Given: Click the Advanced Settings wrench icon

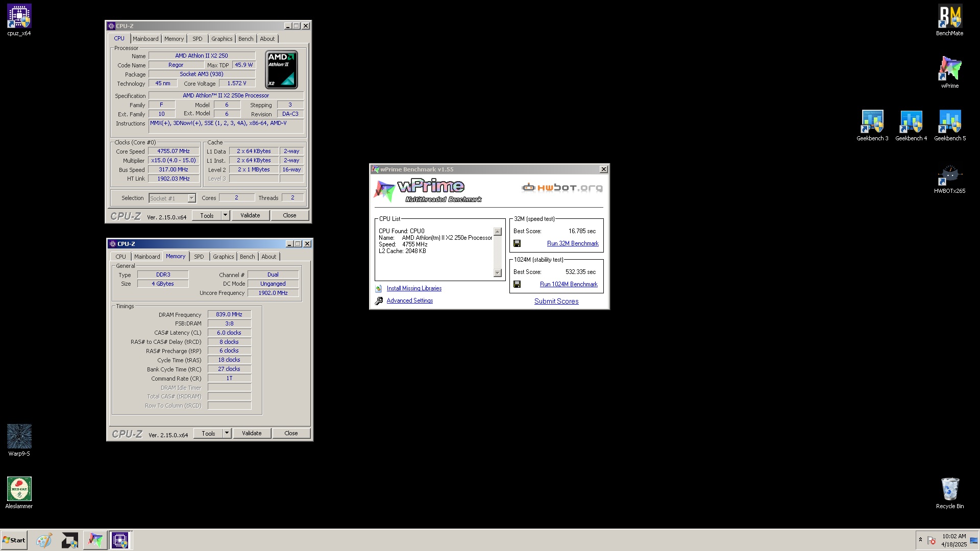Looking at the screenshot, I should [379, 301].
